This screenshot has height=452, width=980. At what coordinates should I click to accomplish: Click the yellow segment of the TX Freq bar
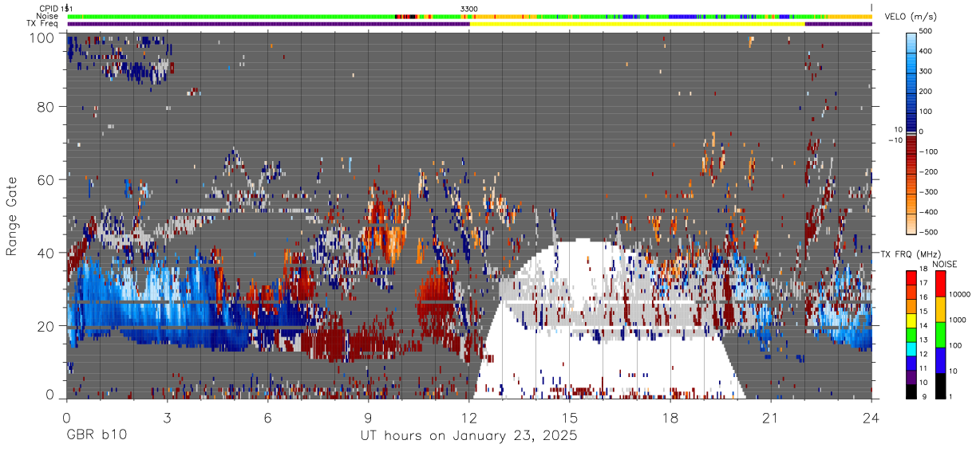637,24
